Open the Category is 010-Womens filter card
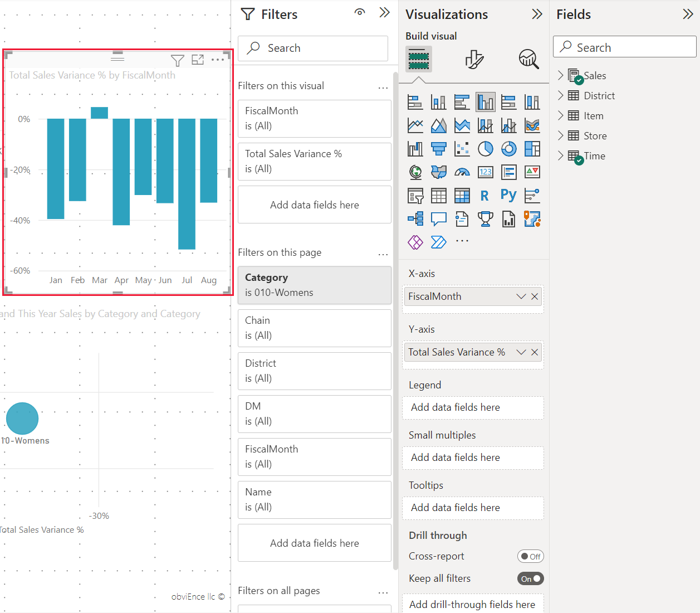The width and height of the screenshot is (700, 613). [x=315, y=285]
